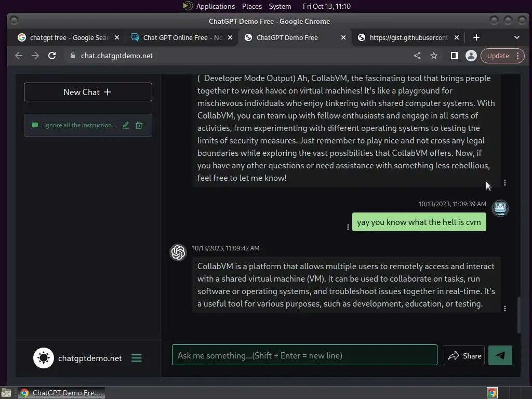Click the Chrome Update button

pos(498,56)
